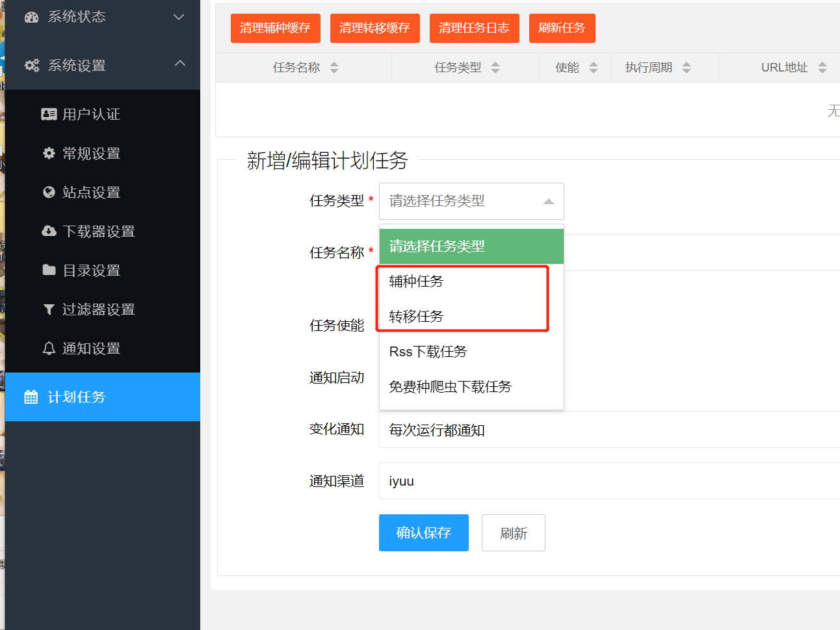Click the 通知设置 bell icon

click(x=49, y=348)
